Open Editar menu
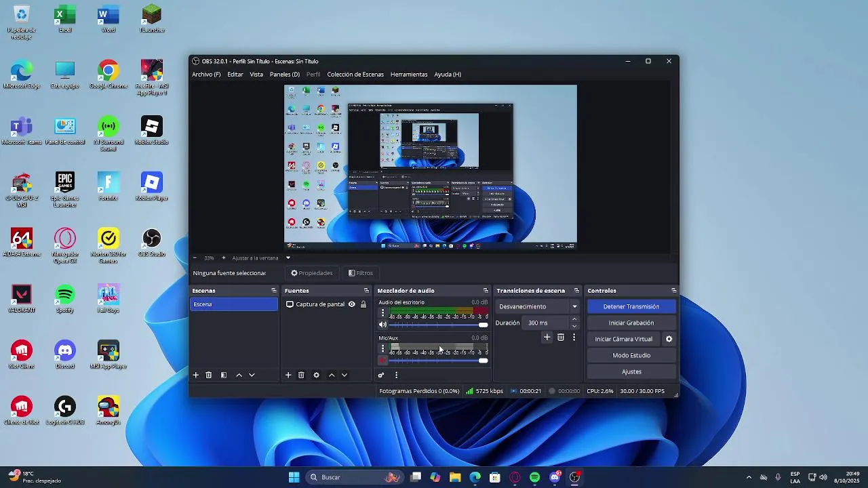 coord(235,75)
